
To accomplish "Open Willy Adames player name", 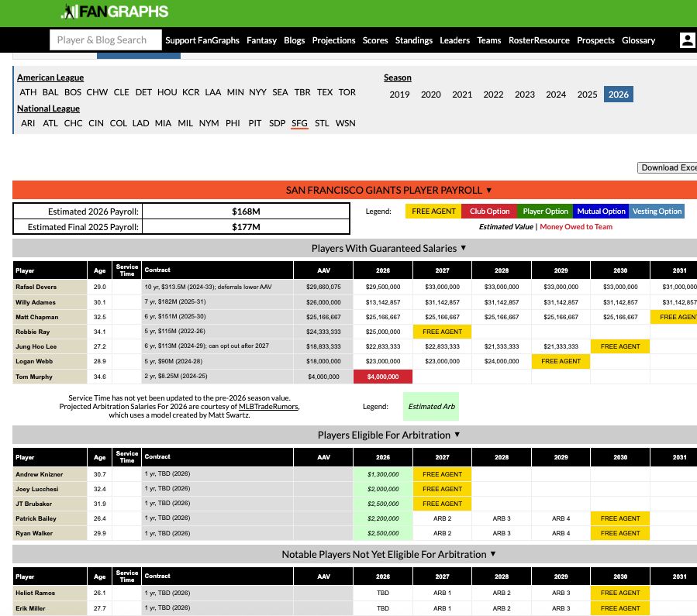I will click(x=36, y=302).
